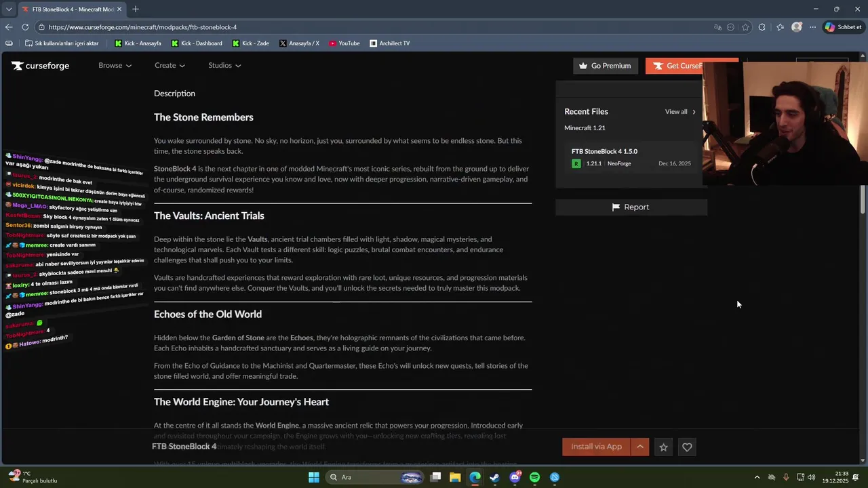Click the microphone tray icon

click(x=786, y=477)
